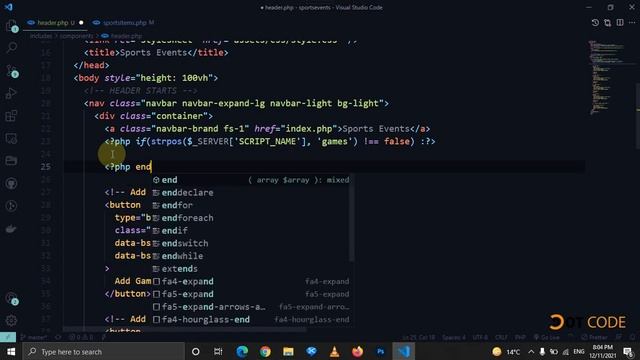Open the Remote Explorer view
The image size is (640, 360).
coord(11,138)
